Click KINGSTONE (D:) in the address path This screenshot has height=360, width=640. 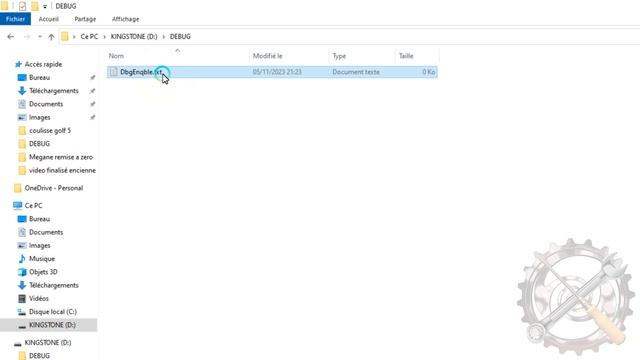coord(134,37)
